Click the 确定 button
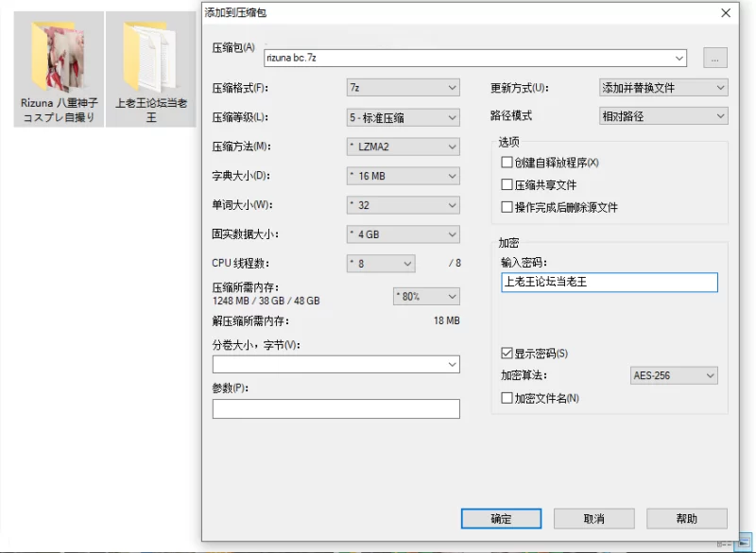Viewport: 756px width, 553px height. [501, 519]
